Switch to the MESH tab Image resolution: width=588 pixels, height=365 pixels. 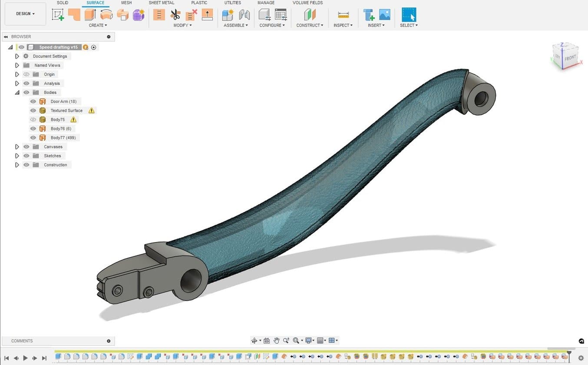click(x=126, y=3)
